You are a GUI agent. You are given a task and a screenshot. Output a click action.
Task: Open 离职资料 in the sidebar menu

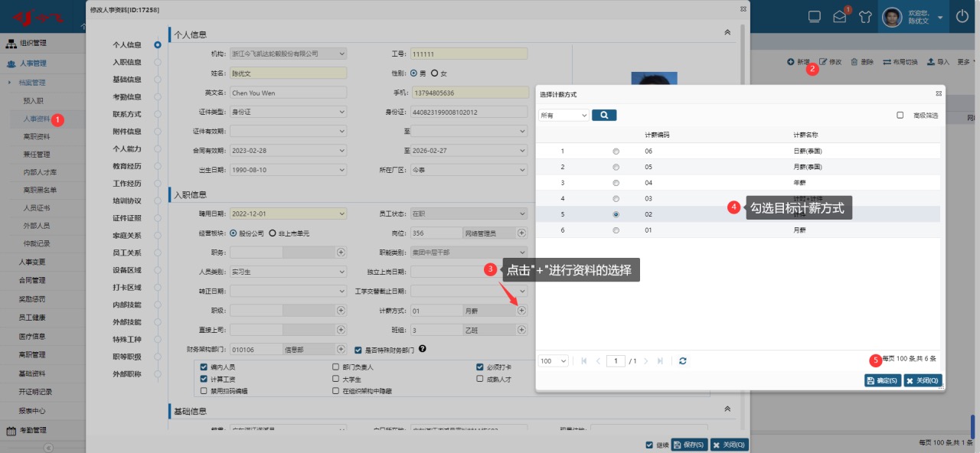[x=37, y=136]
